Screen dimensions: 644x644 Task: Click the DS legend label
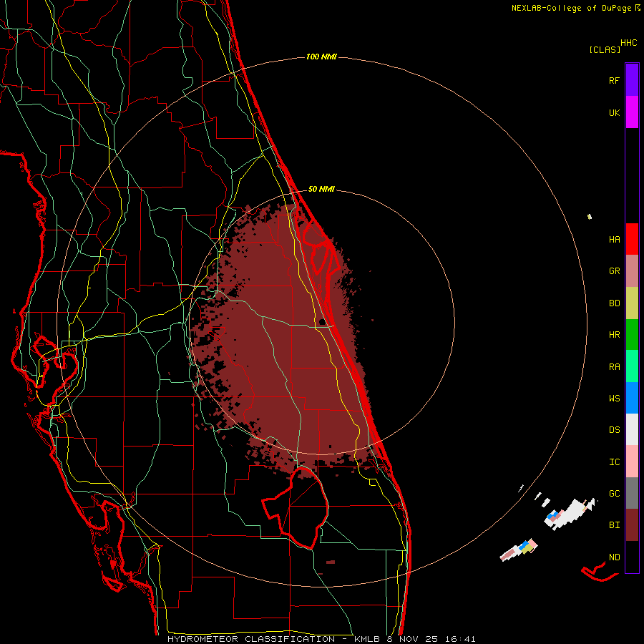pos(614,430)
